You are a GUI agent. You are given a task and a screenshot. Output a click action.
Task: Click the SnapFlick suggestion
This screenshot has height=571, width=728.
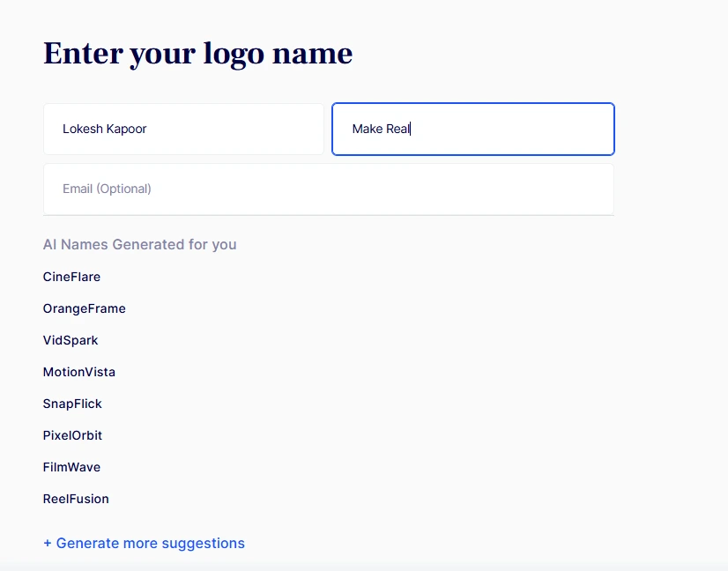click(x=72, y=404)
